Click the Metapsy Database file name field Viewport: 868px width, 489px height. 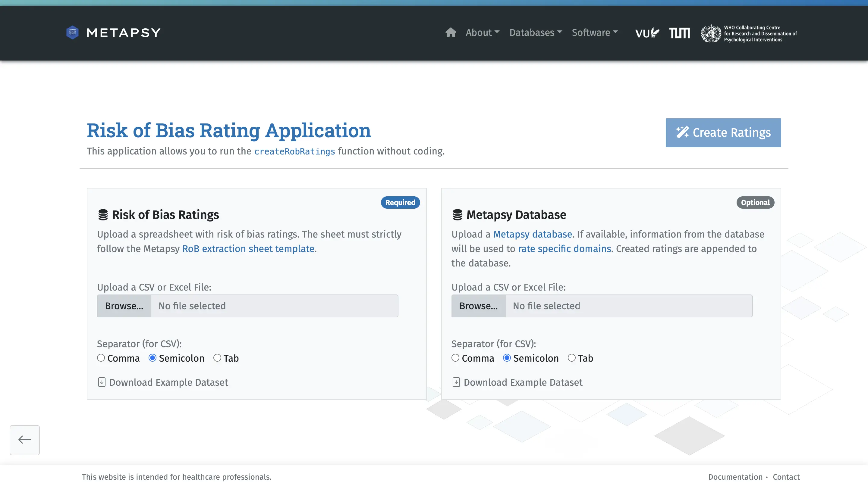[629, 306]
